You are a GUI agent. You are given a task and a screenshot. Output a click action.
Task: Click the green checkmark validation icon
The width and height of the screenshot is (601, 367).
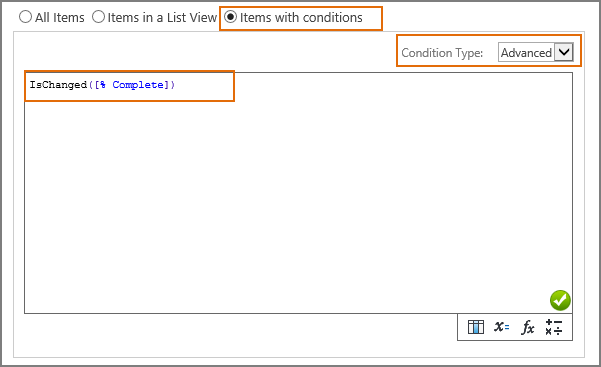(560, 300)
